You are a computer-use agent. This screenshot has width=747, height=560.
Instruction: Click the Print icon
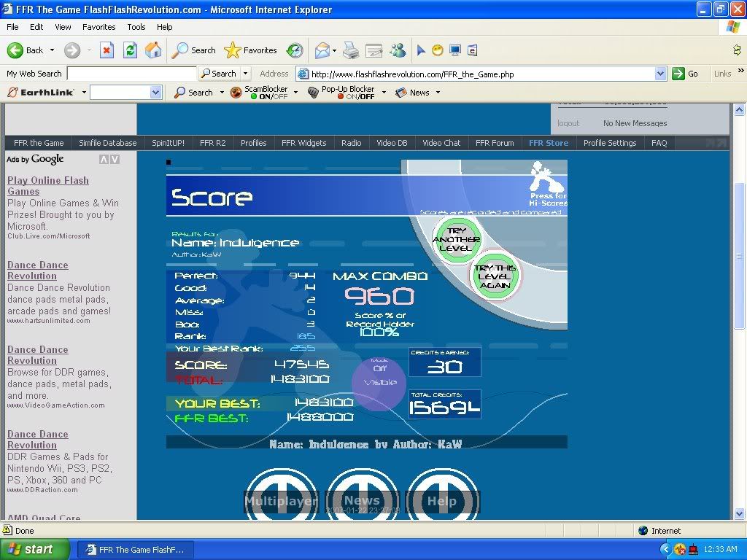pos(351,50)
